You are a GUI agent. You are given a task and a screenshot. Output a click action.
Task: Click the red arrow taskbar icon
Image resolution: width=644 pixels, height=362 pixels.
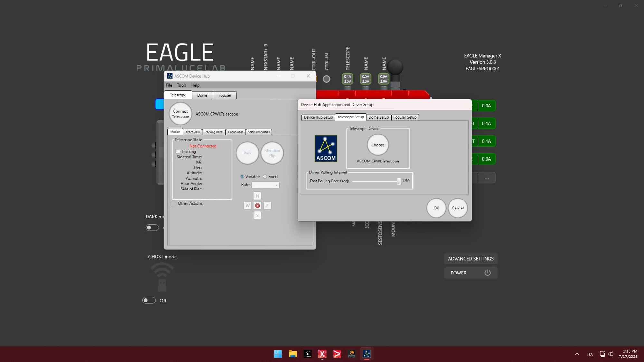[x=337, y=354]
